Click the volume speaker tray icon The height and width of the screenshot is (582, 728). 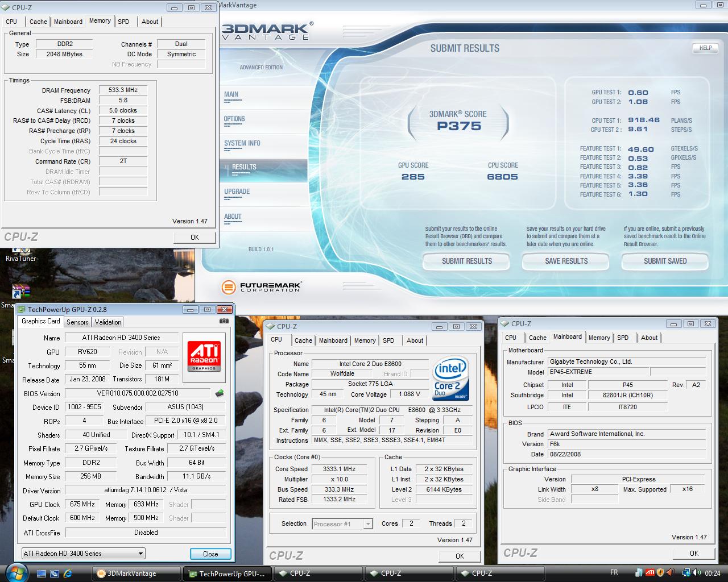(697, 573)
